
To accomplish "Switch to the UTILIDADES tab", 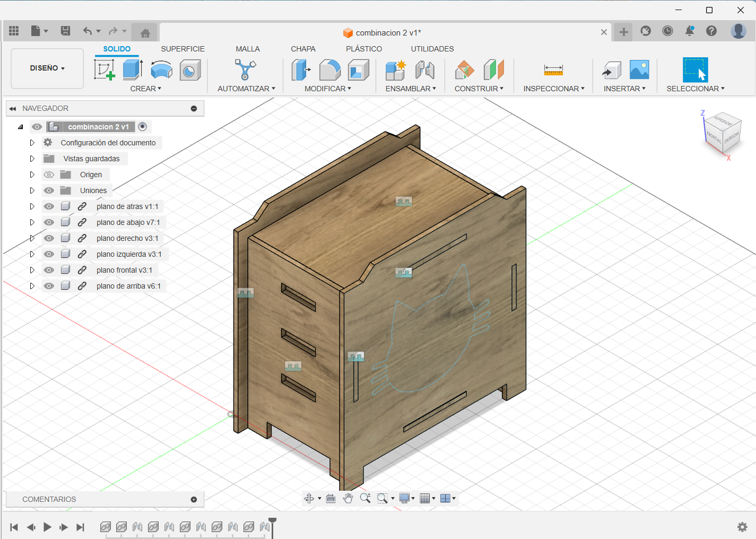I will pyautogui.click(x=432, y=49).
